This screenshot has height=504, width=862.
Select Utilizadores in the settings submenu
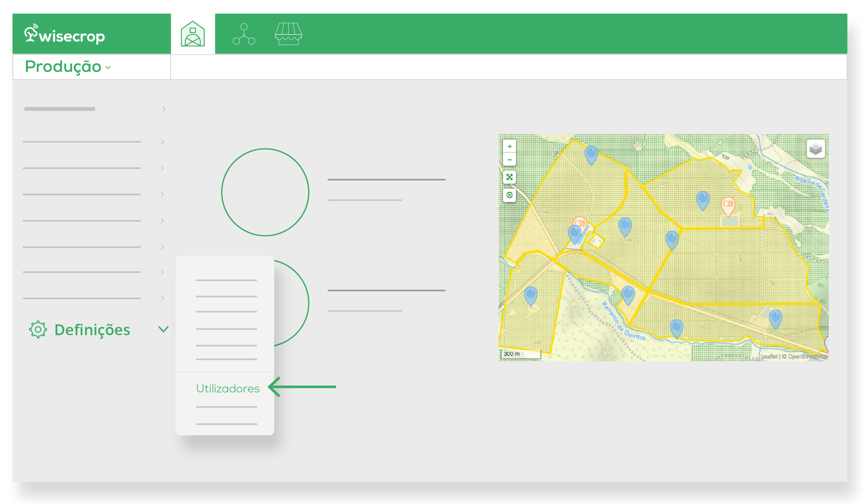[x=227, y=388]
